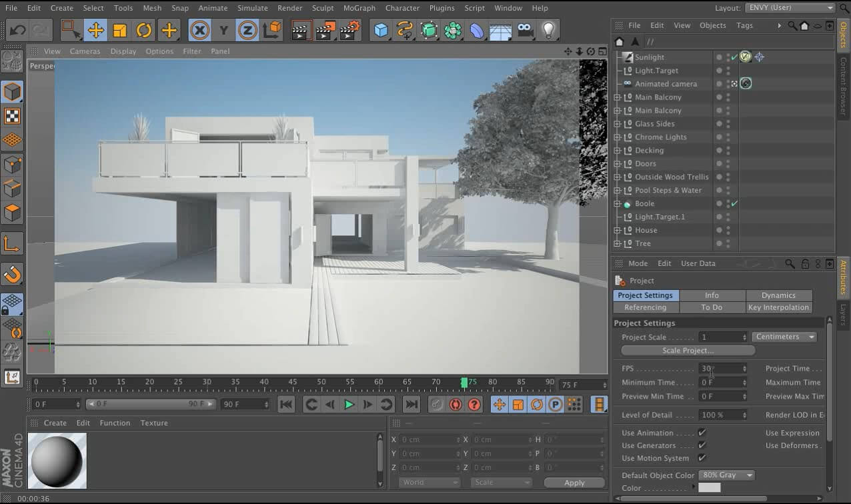Click the record active objects button

[x=437, y=404]
